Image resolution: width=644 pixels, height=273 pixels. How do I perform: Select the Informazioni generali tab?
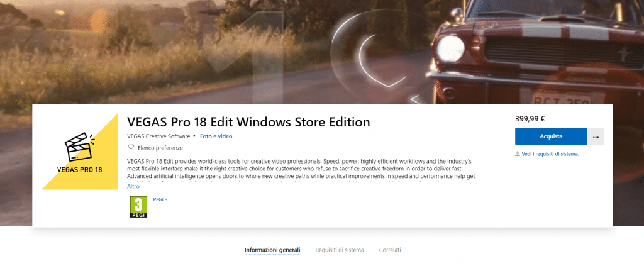click(x=272, y=250)
